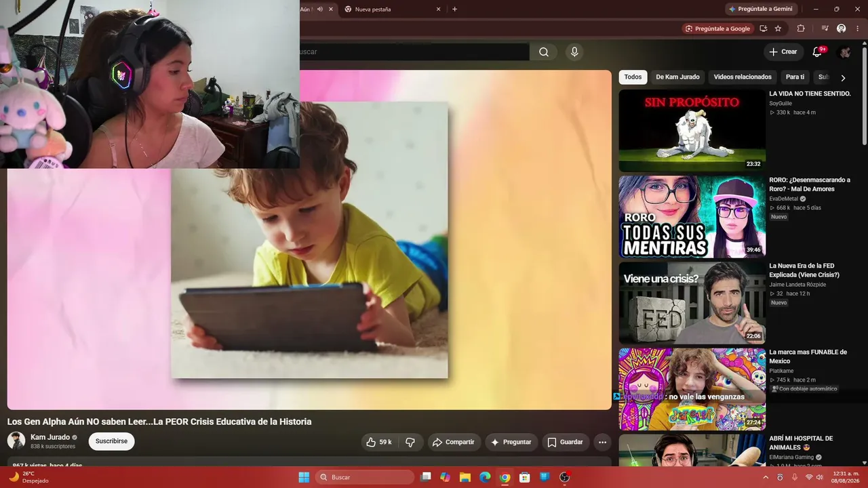Open the Viene una crisis? FED thumbnail
Screen dimensions: 868x488
(692, 303)
